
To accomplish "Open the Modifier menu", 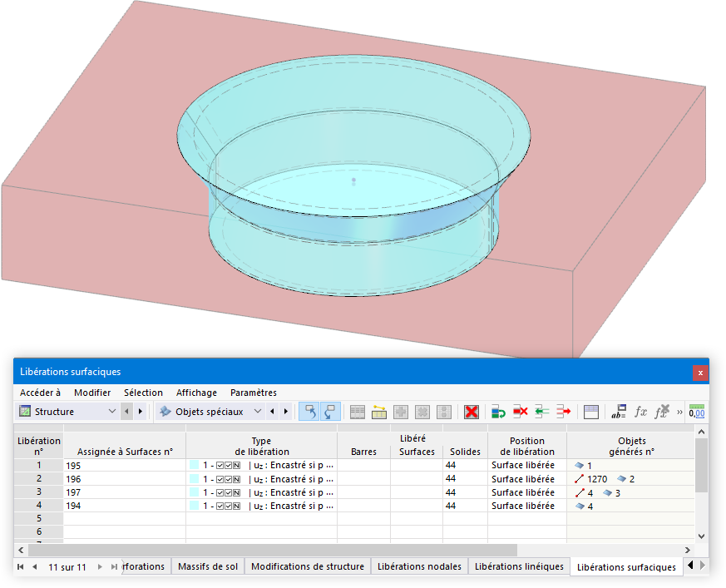I will [92, 393].
